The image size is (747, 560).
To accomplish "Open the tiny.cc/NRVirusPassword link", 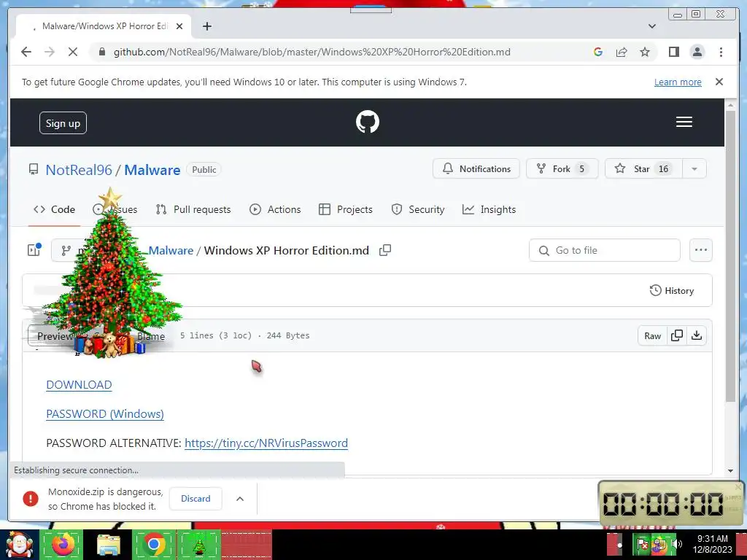I will coord(266,443).
